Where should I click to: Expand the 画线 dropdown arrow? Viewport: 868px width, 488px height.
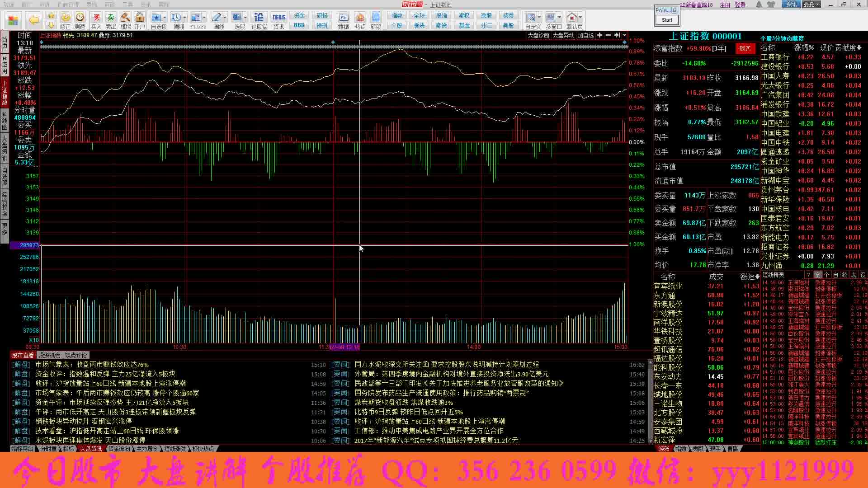225,17
